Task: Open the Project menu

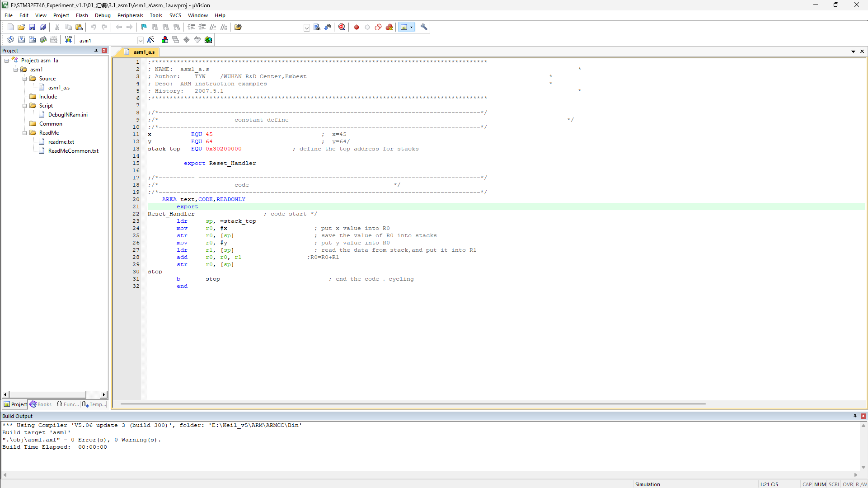Action: click(x=61, y=15)
